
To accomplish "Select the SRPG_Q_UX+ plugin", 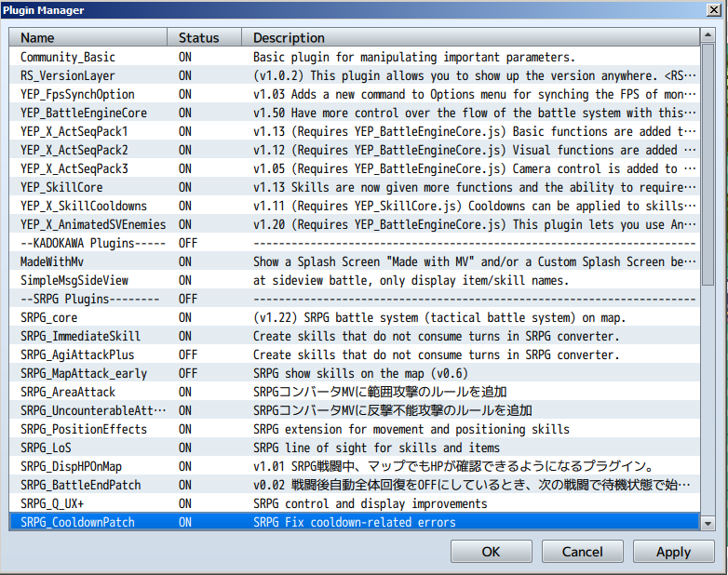I will 355,503.
